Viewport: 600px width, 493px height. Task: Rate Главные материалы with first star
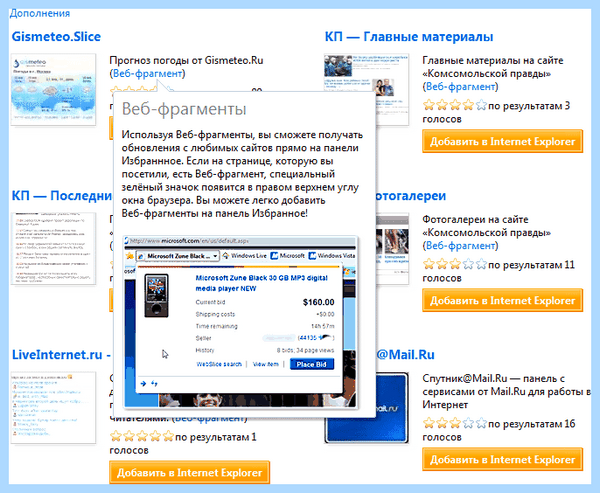tap(429, 105)
